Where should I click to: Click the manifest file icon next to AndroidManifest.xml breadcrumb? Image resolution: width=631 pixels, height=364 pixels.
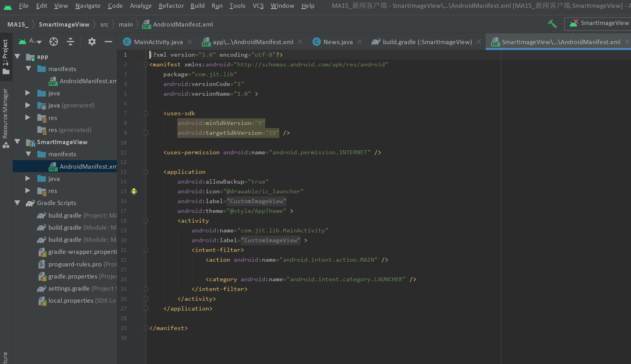point(146,24)
